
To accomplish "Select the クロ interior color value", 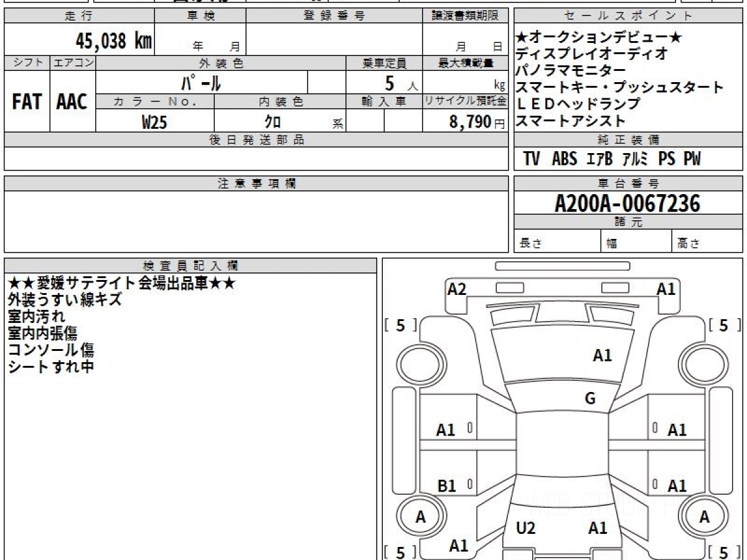I will 273,122.
